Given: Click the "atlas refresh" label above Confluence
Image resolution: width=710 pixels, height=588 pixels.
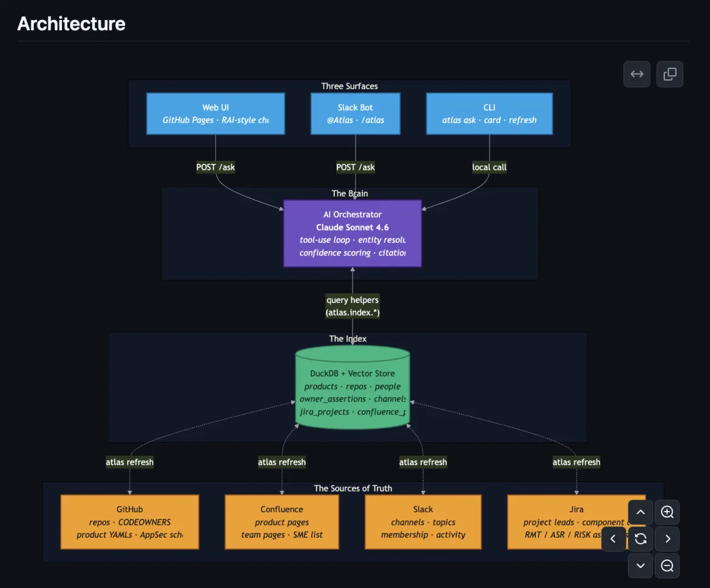Looking at the screenshot, I should pos(282,462).
